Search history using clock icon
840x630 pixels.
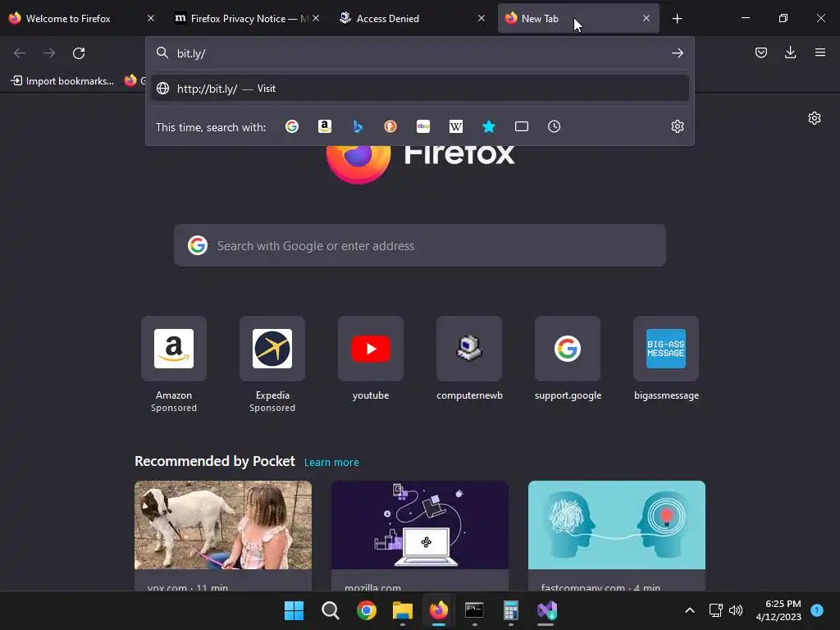coord(554,126)
